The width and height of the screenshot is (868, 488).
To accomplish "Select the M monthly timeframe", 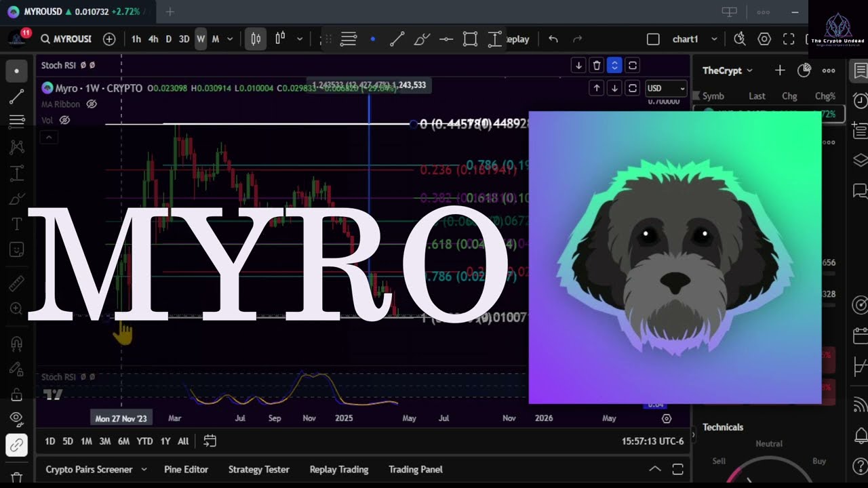I will [216, 39].
